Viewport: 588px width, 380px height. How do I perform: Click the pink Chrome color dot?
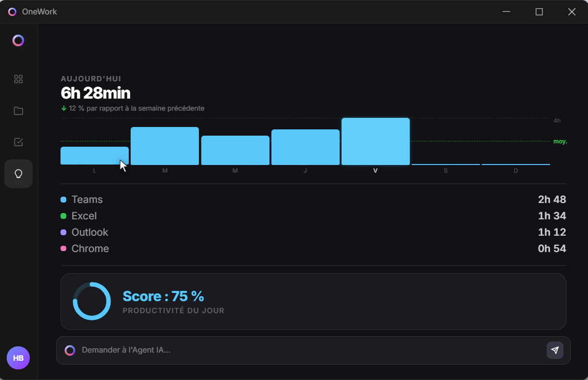(63, 249)
